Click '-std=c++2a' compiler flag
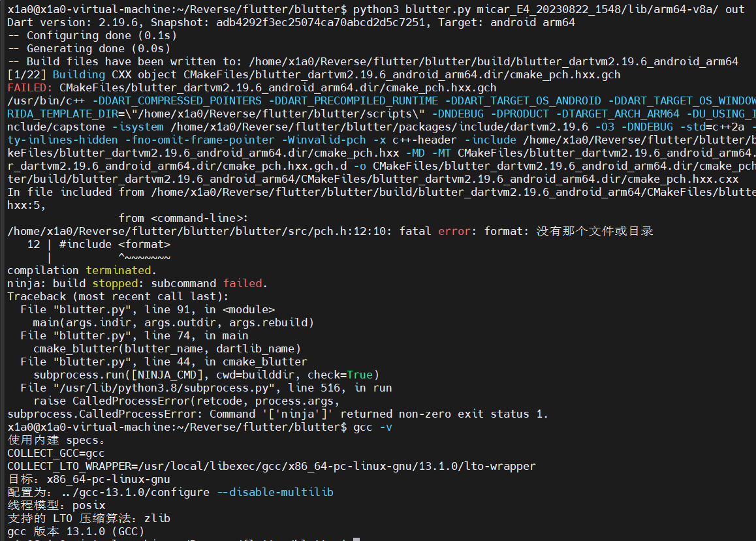This screenshot has width=756, height=541. (x=712, y=127)
